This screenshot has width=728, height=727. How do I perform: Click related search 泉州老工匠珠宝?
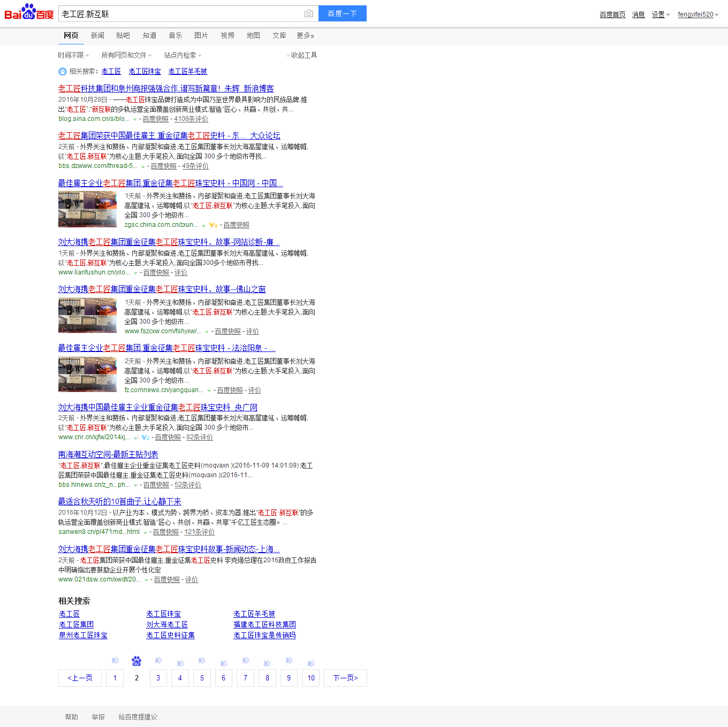[x=83, y=636]
